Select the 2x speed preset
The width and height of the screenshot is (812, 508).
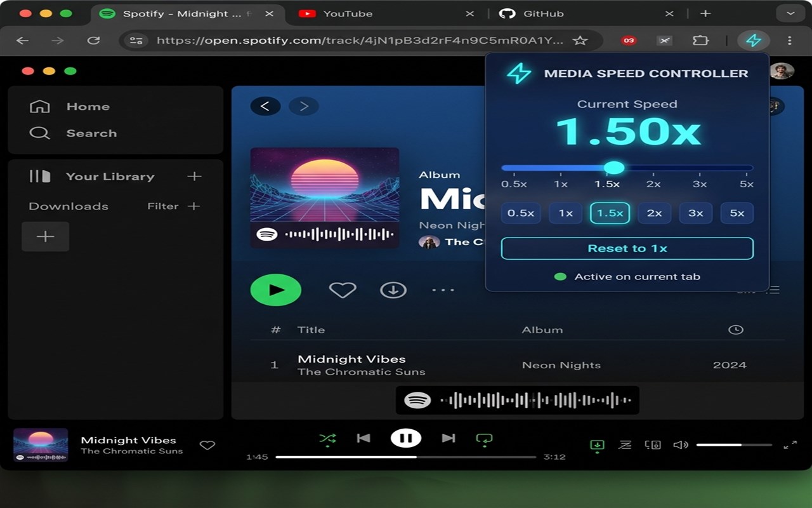pyautogui.click(x=655, y=213)
